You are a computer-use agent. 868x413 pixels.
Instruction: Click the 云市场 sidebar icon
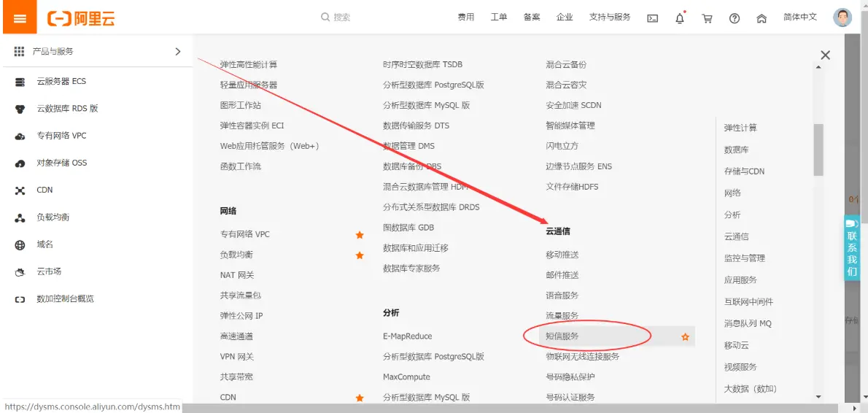pos(20,272)
